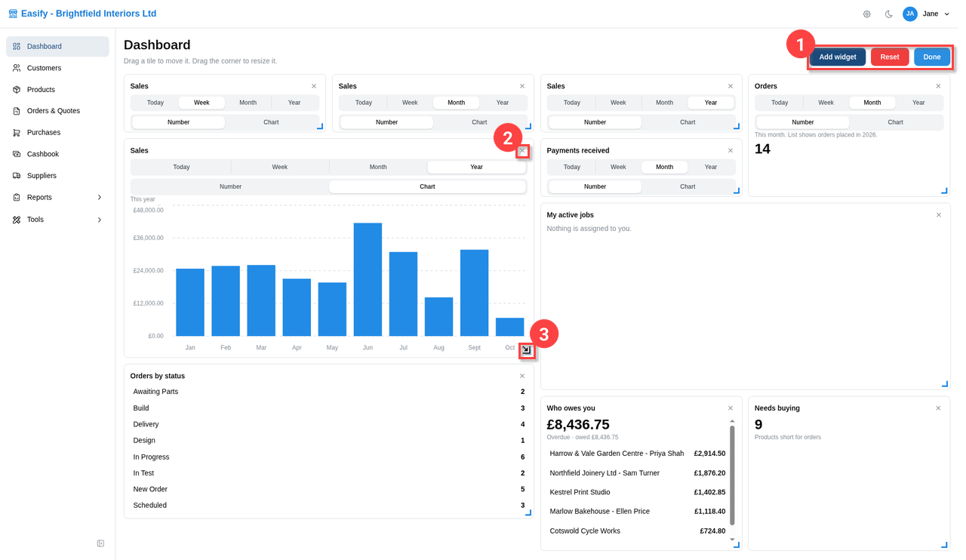Screen dimensions: 966x560
Task: Select Week in the Payments received tile
Action: coord(618,167)
